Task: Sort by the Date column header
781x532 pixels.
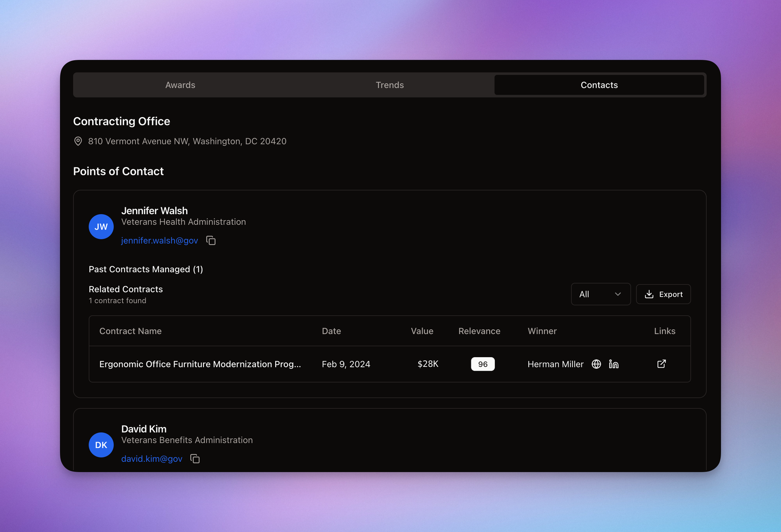Action: (x=331, y=331)
